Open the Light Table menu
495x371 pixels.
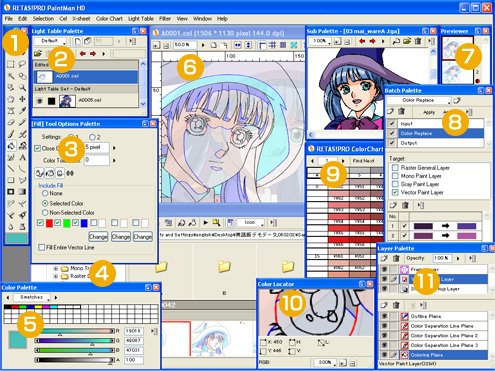(x=141, y=19)
